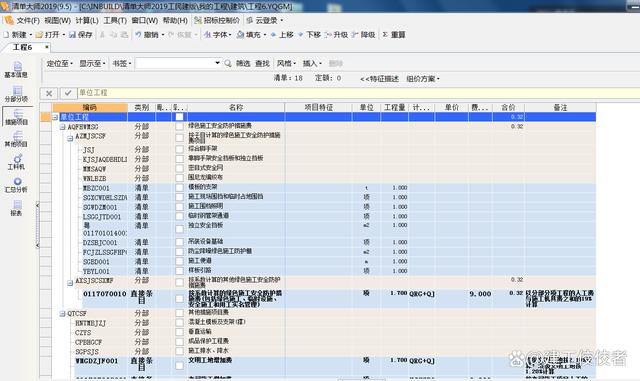Open the 插入 dropdown
640x381 pixels.
312,63
